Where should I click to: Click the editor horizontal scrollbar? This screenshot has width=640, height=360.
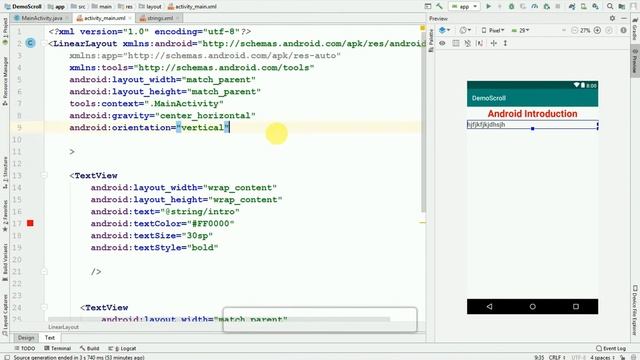pos(219,319)
